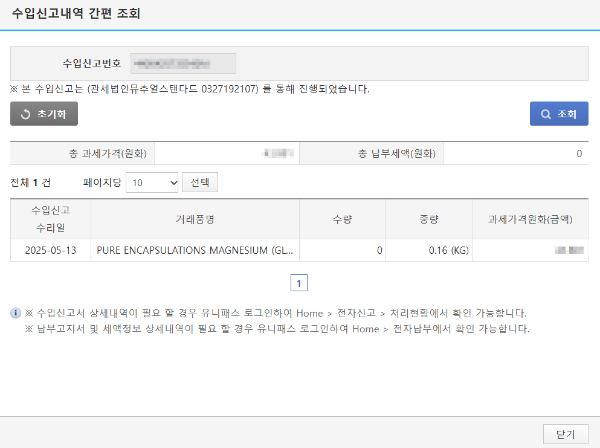Click the info icon beside the notice
The width and height of the screenshot is (600, 448).
pos(15,313)
